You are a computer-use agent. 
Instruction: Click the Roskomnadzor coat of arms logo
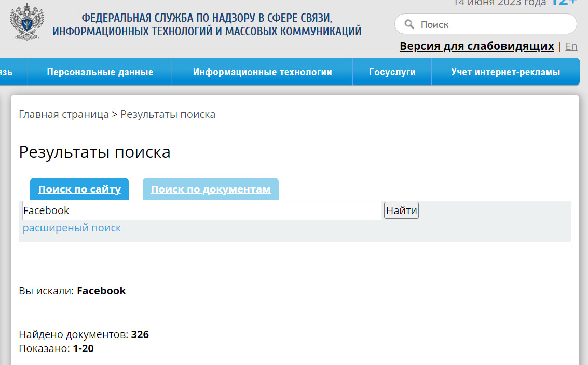26,22
